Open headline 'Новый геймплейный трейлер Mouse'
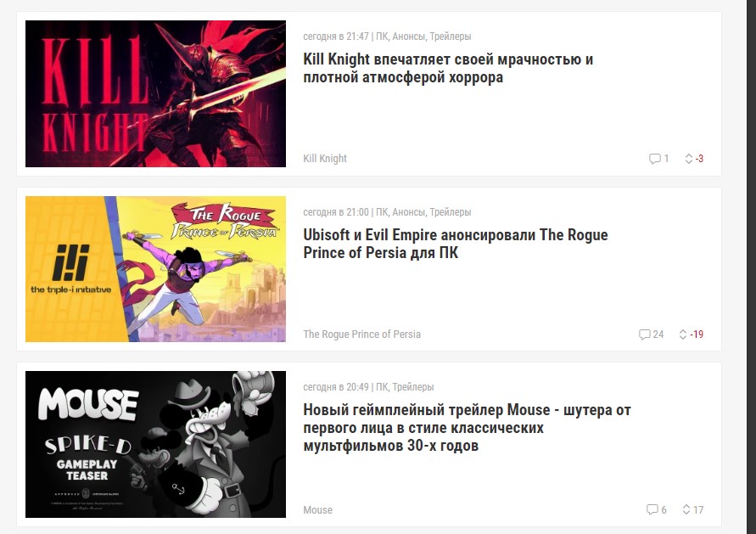The image size is (756, 534). click(x=467, y=427)
